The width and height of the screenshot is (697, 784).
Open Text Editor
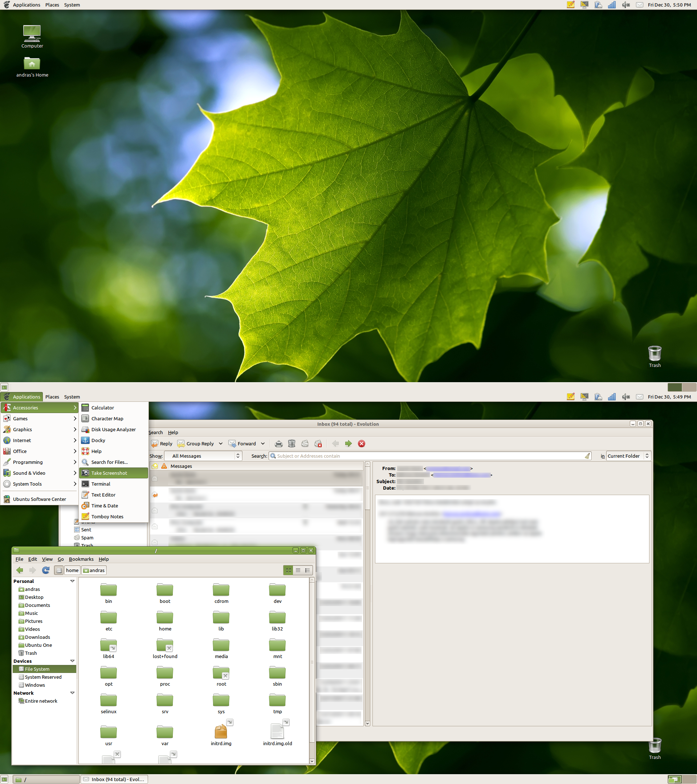(114, 495)
